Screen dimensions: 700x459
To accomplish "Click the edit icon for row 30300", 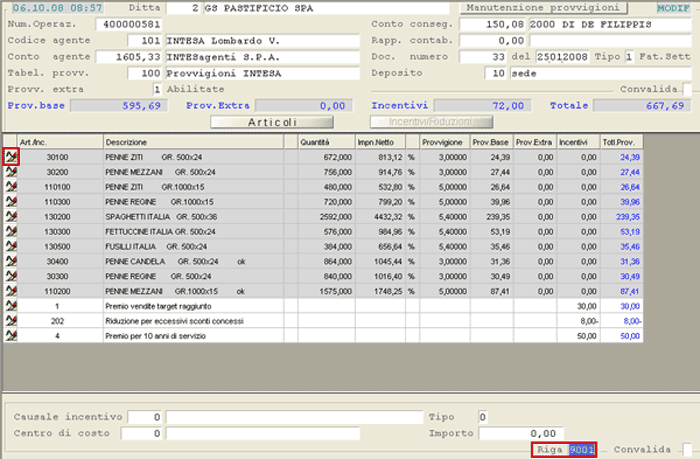I will coord(11,276).
